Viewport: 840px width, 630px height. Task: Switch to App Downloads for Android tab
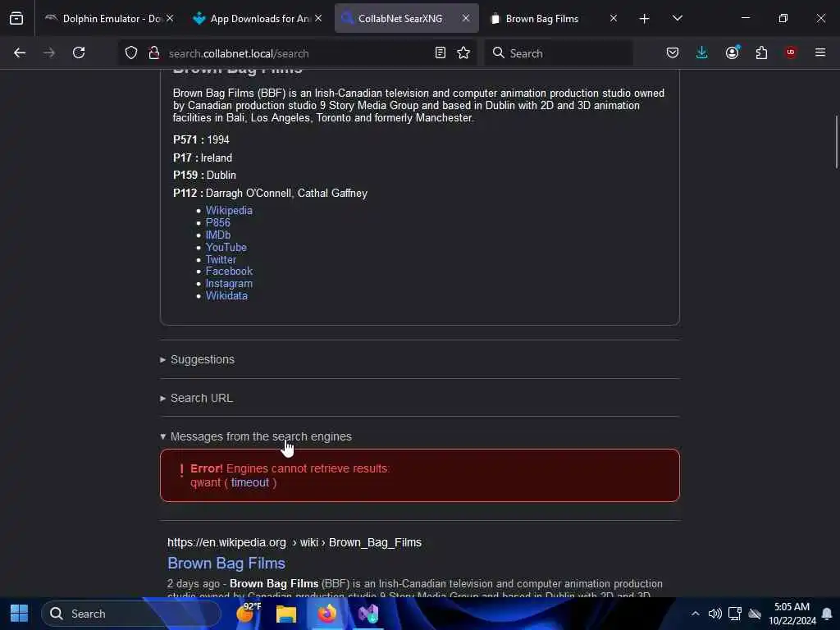[x=257, y=18]
